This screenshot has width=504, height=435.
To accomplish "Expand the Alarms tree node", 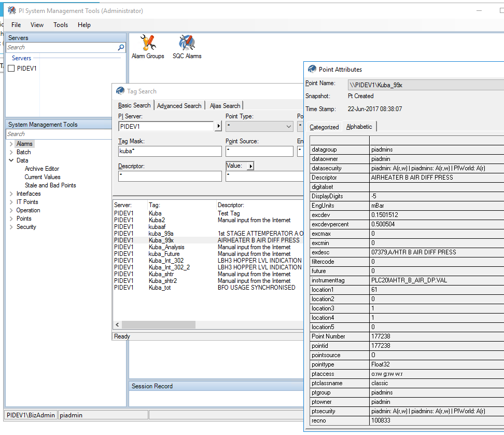I will coord(11,144).
